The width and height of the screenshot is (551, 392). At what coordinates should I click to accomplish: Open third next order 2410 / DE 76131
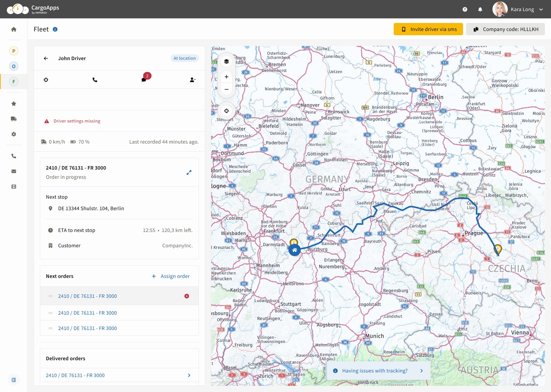[88, 328]
